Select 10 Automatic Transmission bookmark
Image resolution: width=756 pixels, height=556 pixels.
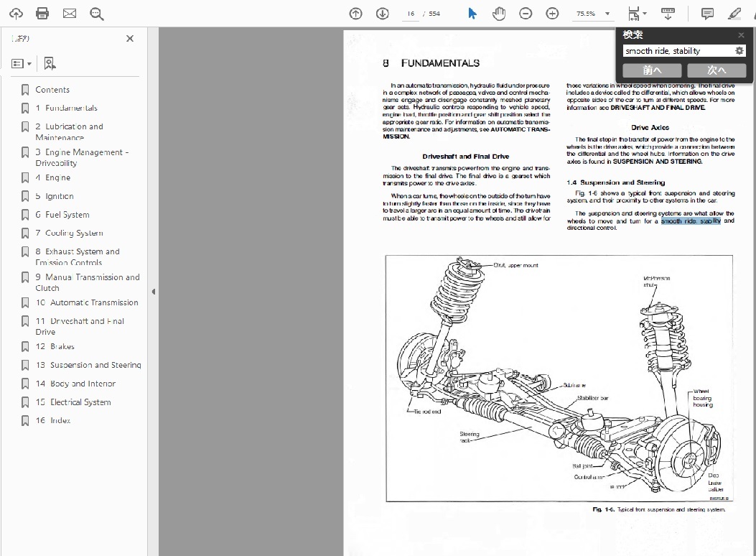click(87, 303)
